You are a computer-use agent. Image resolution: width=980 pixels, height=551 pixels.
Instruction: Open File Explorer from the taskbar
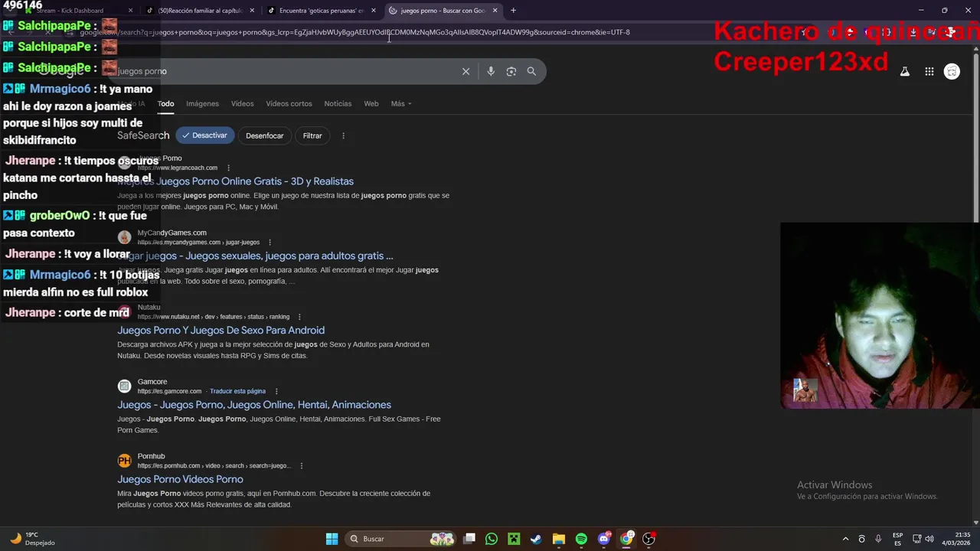point(558,539)
